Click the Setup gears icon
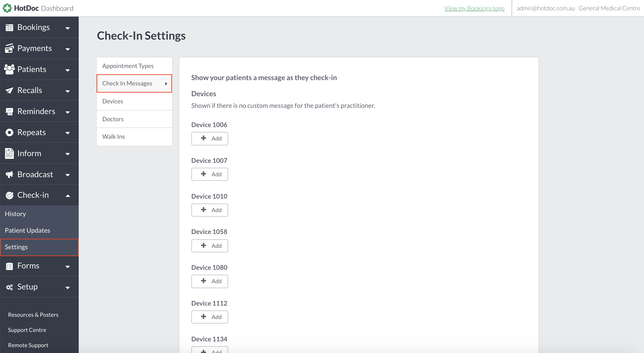 click(9, 287)
